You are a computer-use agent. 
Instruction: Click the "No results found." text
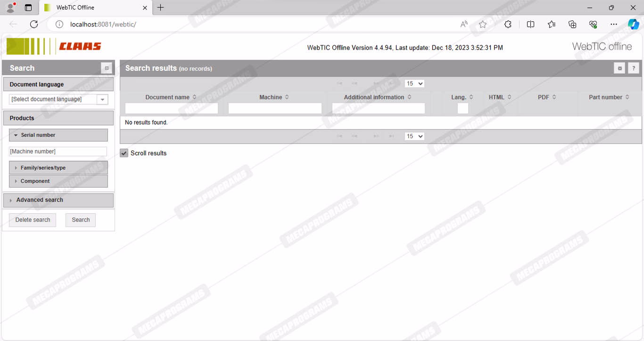[x=146, y=123]
